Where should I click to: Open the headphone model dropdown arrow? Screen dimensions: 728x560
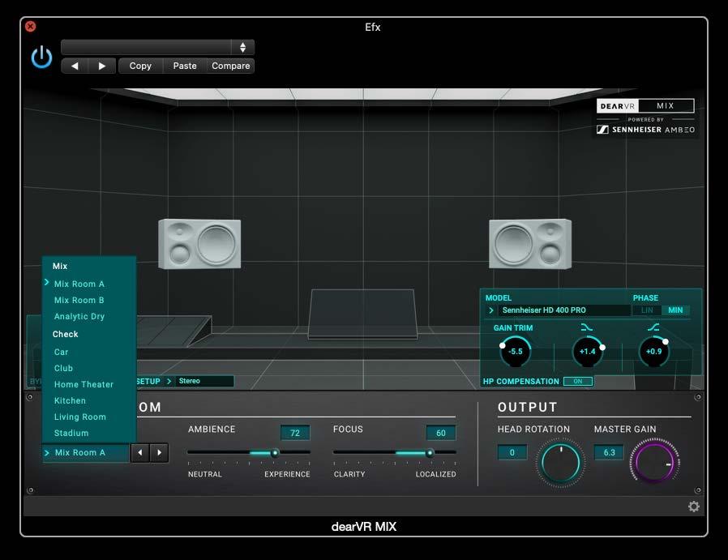tap(491, 310)
